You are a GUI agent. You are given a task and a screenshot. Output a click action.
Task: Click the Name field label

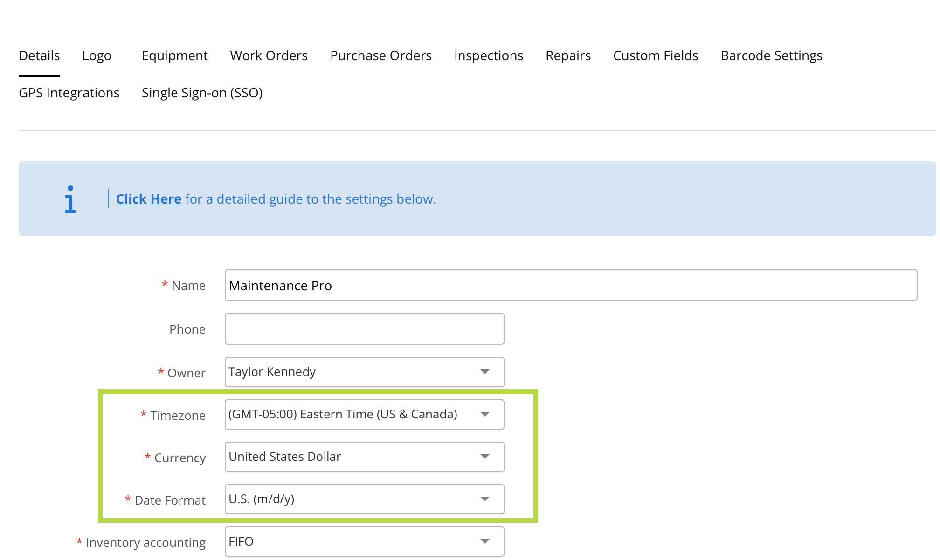click(188, 285)
